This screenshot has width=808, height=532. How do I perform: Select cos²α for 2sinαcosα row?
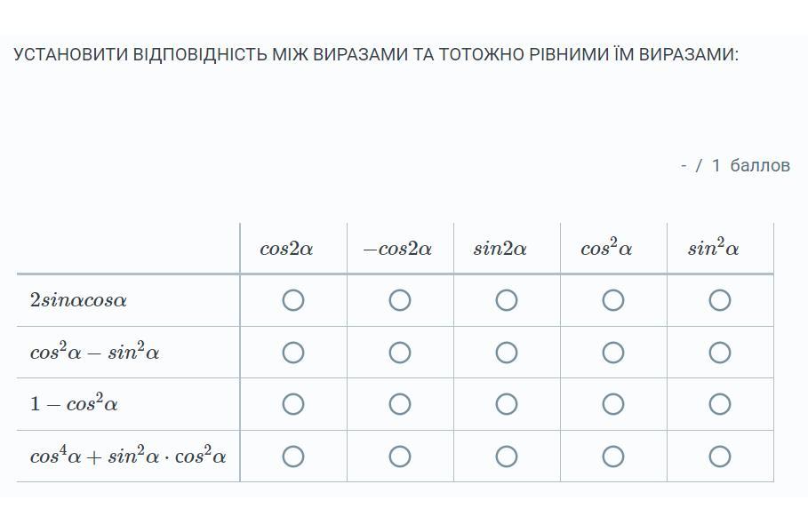tap(613, 300)
